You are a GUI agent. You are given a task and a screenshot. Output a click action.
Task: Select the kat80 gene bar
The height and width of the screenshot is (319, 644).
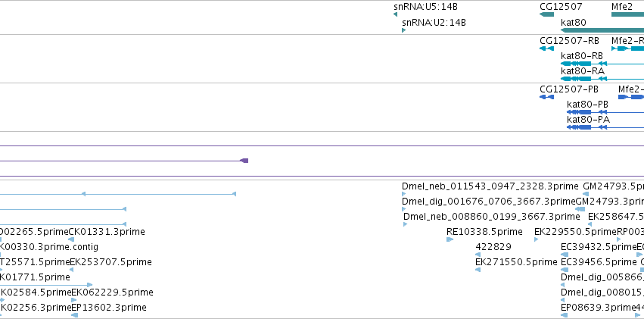click(x=602, y=30)
